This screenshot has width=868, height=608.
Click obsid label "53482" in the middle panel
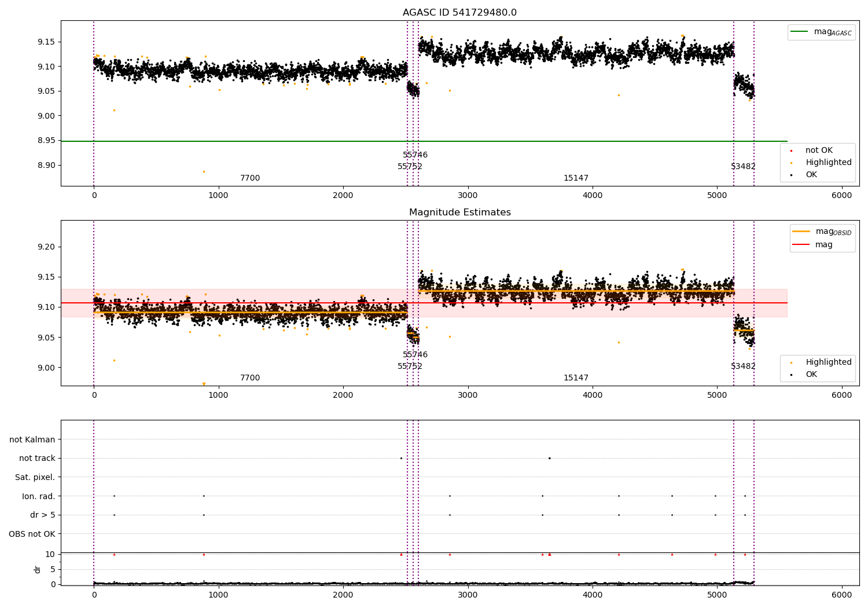[743, 367]
